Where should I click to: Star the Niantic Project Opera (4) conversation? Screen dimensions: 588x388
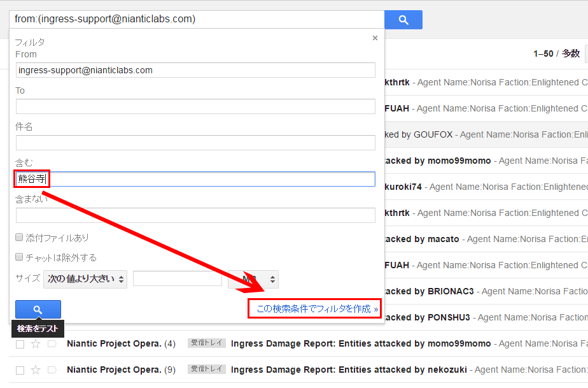point(36,344)
